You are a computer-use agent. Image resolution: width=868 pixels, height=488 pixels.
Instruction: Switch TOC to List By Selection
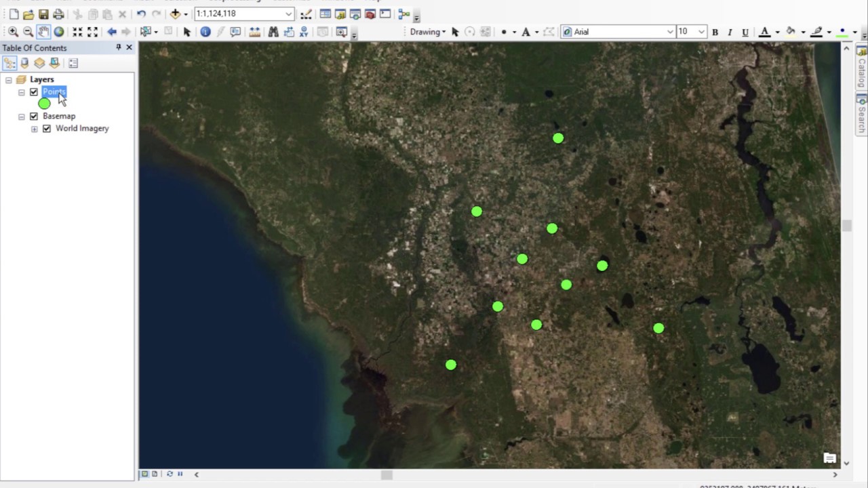[54, 63]
